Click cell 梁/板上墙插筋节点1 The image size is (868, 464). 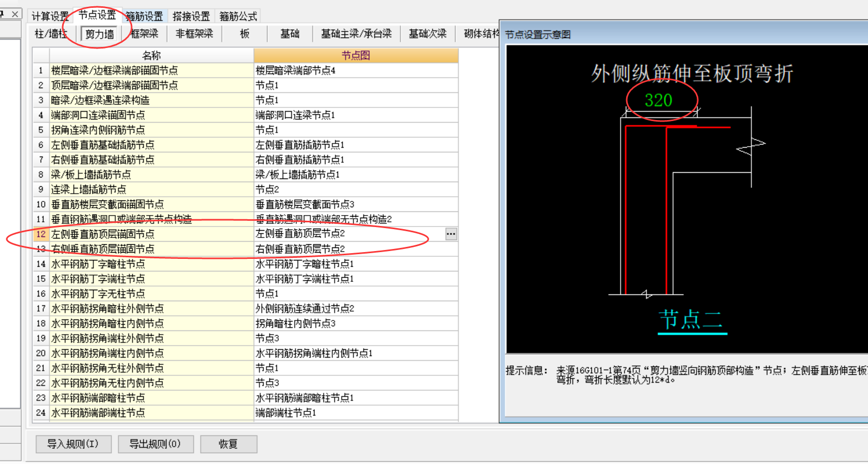[x=356, y=175]
